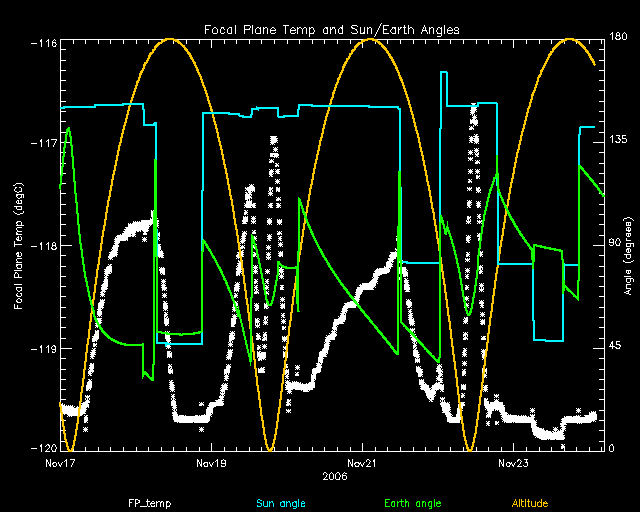Click the Nov21 x-axis date label
The height and width of the screenshot is (512, 640).
coord(361,464)
